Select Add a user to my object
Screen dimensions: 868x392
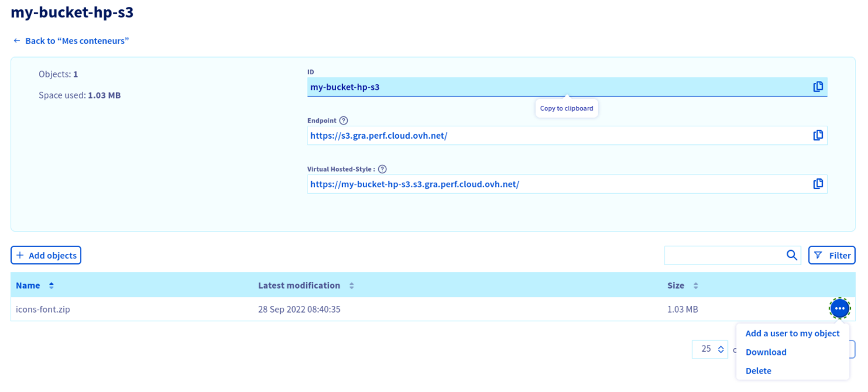792,333
